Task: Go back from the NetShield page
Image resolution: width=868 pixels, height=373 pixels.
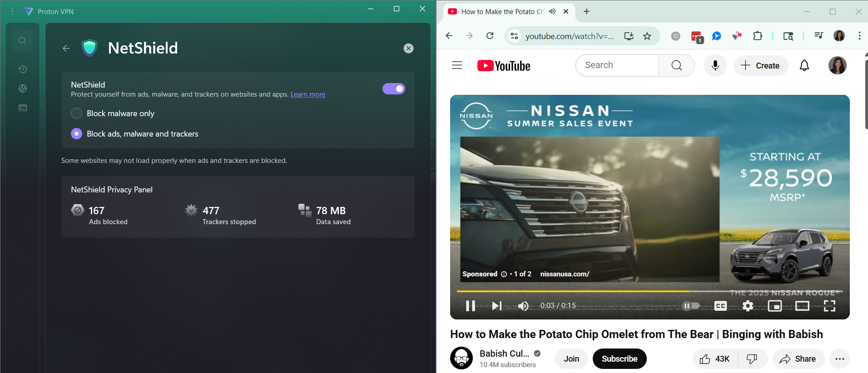Action: pos(66,48)
